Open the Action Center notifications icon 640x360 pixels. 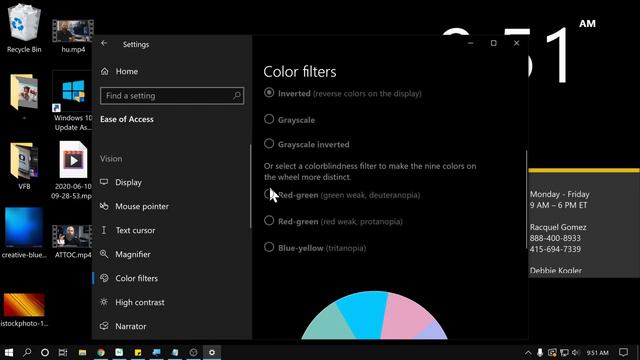623,352
